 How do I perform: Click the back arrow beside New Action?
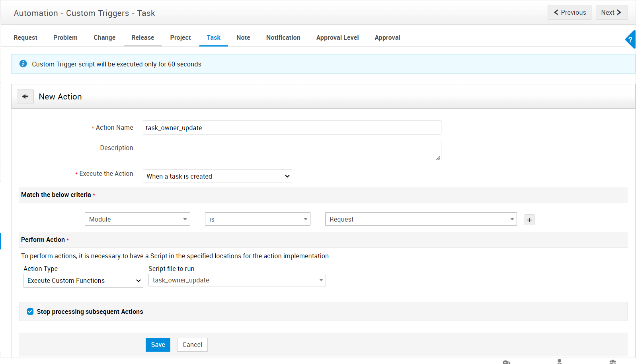(25, 97)
